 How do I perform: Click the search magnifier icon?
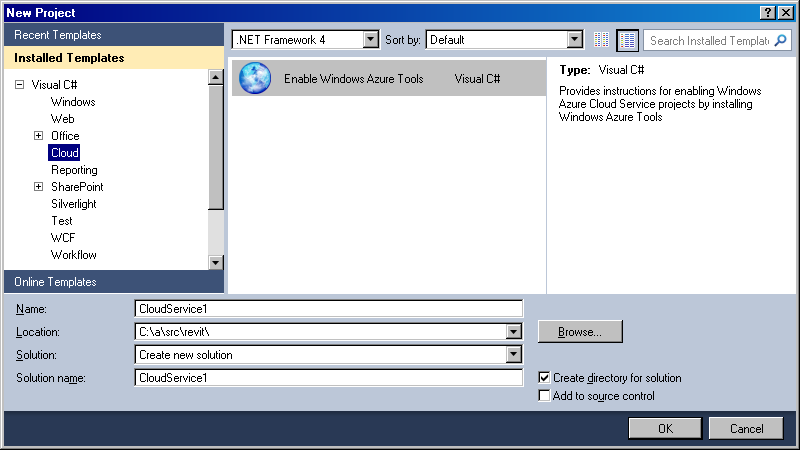(x=781, y=40)
